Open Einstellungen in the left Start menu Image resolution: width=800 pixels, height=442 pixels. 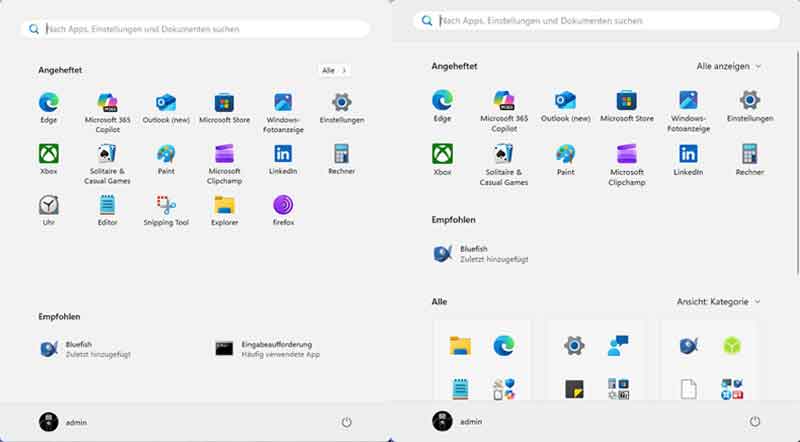tap(342, 109)
